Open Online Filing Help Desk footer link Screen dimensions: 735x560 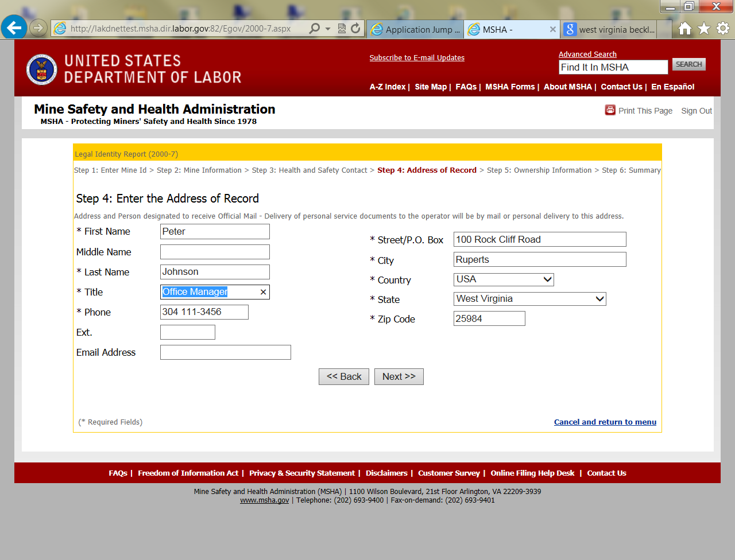[x=532, y=473]
